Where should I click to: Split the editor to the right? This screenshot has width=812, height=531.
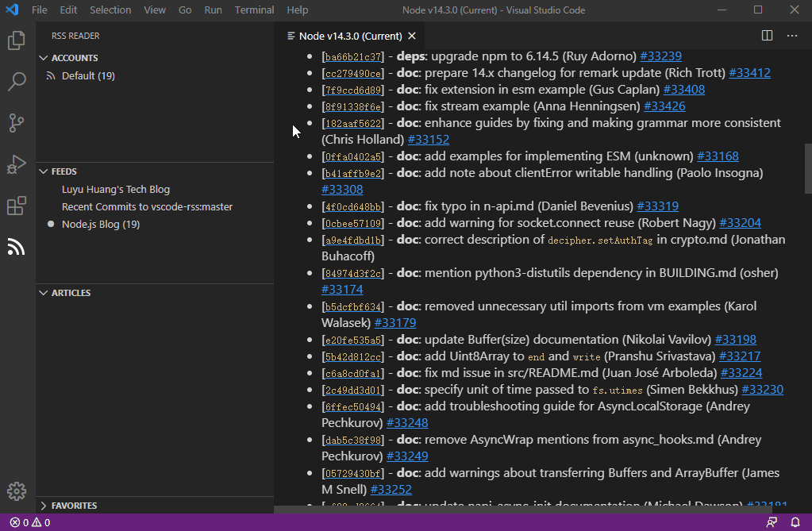pos(767,36)
